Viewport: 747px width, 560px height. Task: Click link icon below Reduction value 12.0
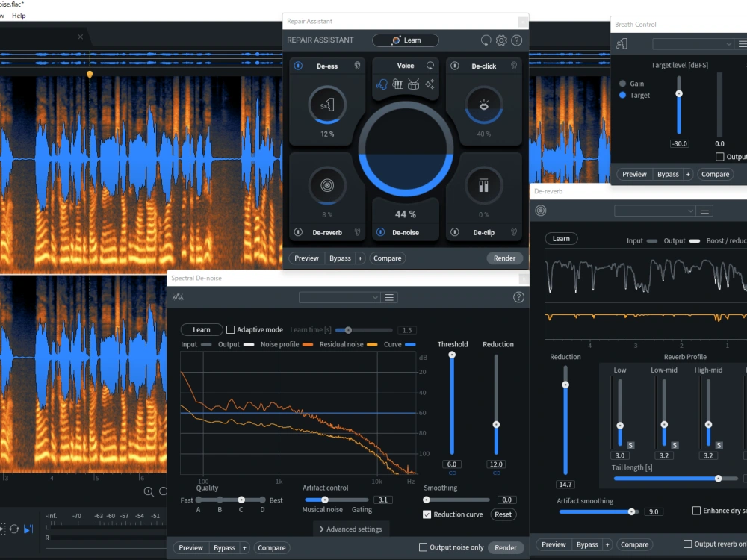[x=497, y=473]
